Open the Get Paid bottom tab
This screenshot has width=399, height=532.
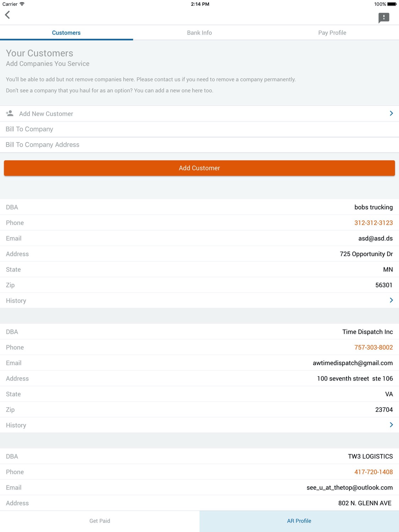point(100,521)
